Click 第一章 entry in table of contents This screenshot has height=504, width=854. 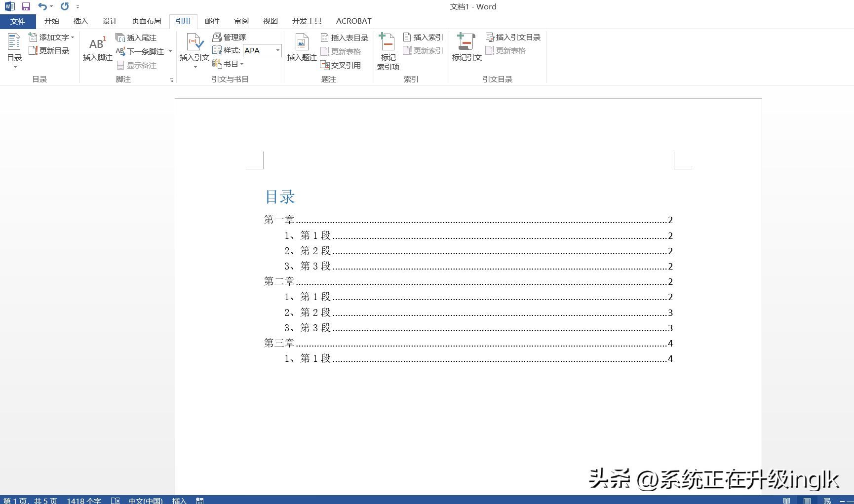[468, 220]
